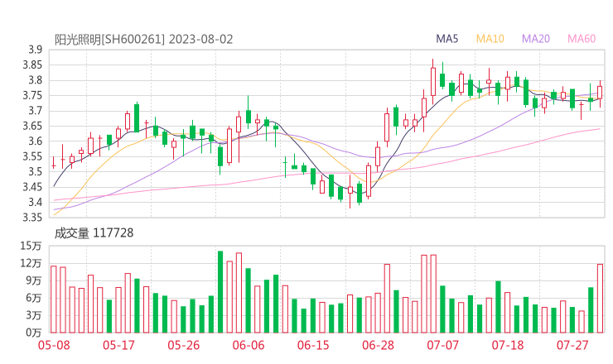Click the 3.45 price axis label
The height and width of the screenshot is (364, 613).
click(32, 187)
